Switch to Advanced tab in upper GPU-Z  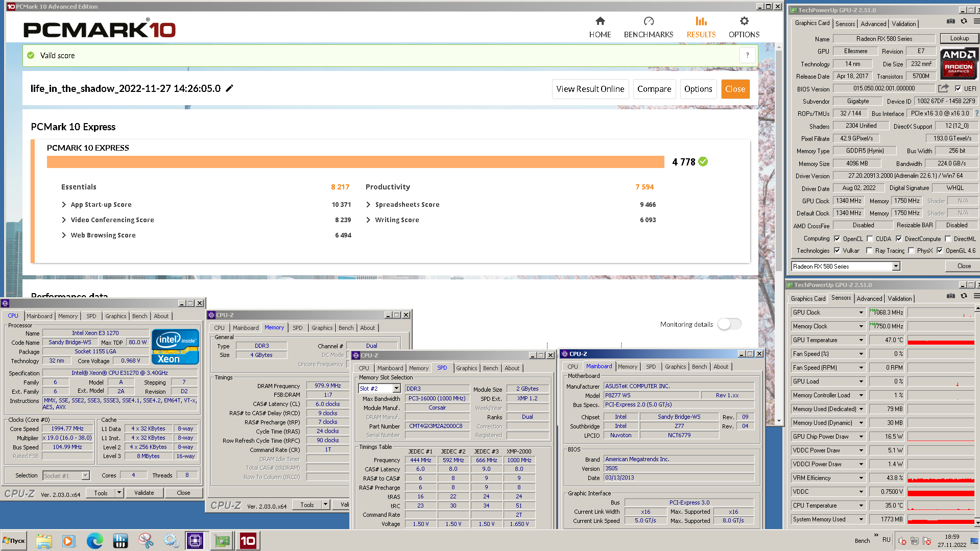873,24
